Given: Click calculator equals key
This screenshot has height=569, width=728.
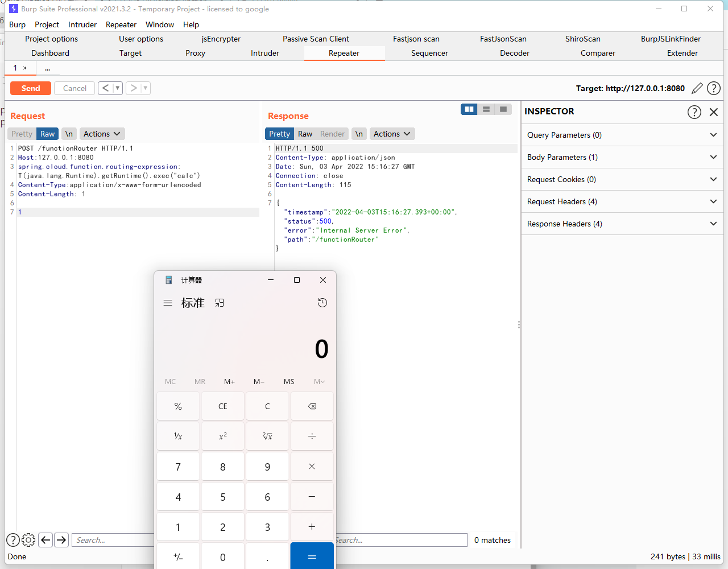Looking at the screenshot, I should [x=312, y=556].
